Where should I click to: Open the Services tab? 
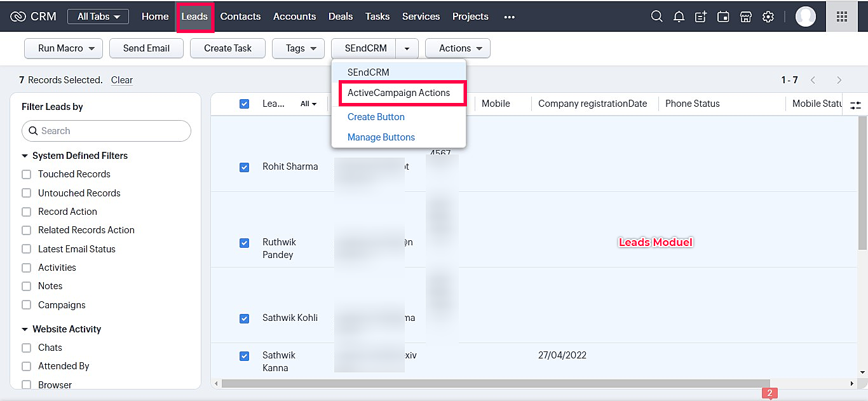421,17
